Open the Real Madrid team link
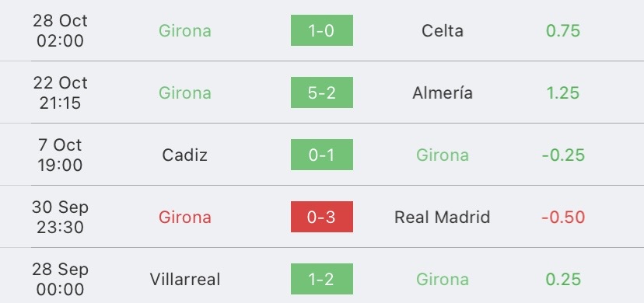This screenshot has height=303, width=644. [x=443, y=218]
